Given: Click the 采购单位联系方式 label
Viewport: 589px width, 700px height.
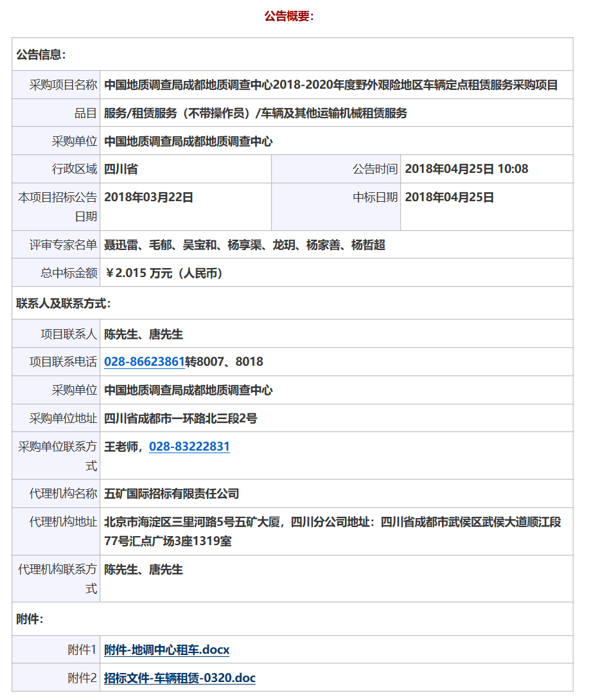Looking at the screenshot, I should coord(57,456).
